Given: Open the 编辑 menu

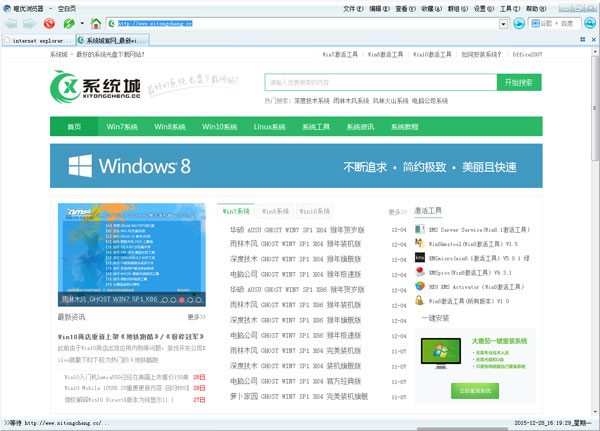Looking at the screenshot, I should [379, 8].
